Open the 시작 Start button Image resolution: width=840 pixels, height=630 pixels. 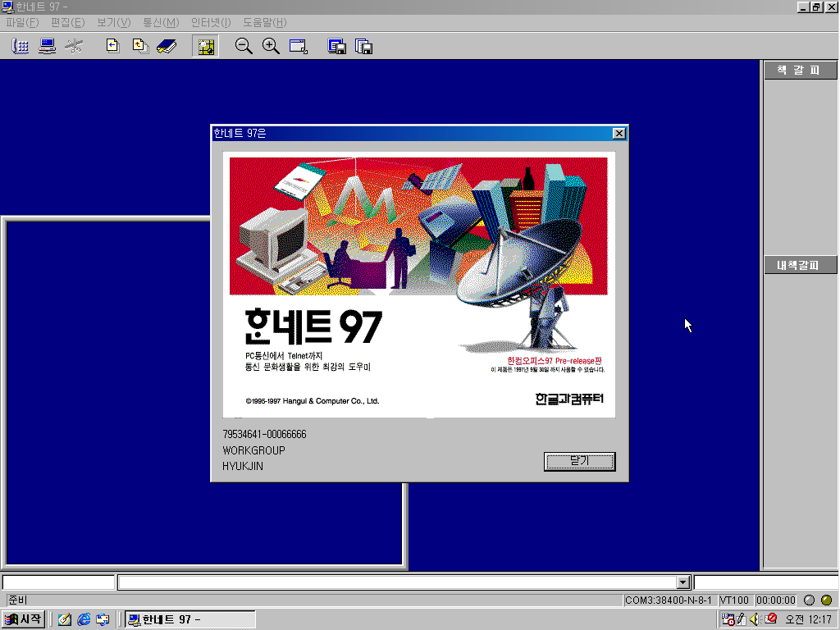pyautogui.click(x=23, y=619)
